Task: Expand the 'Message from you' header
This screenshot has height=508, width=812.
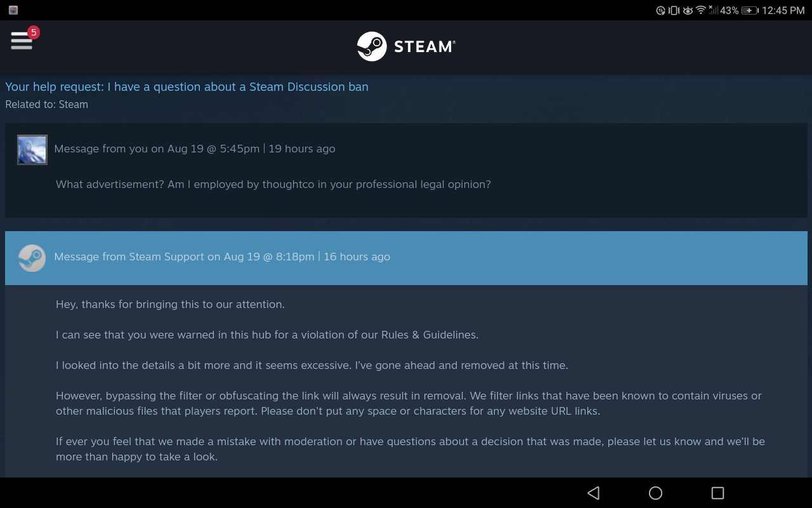Action: pos(406,149)
